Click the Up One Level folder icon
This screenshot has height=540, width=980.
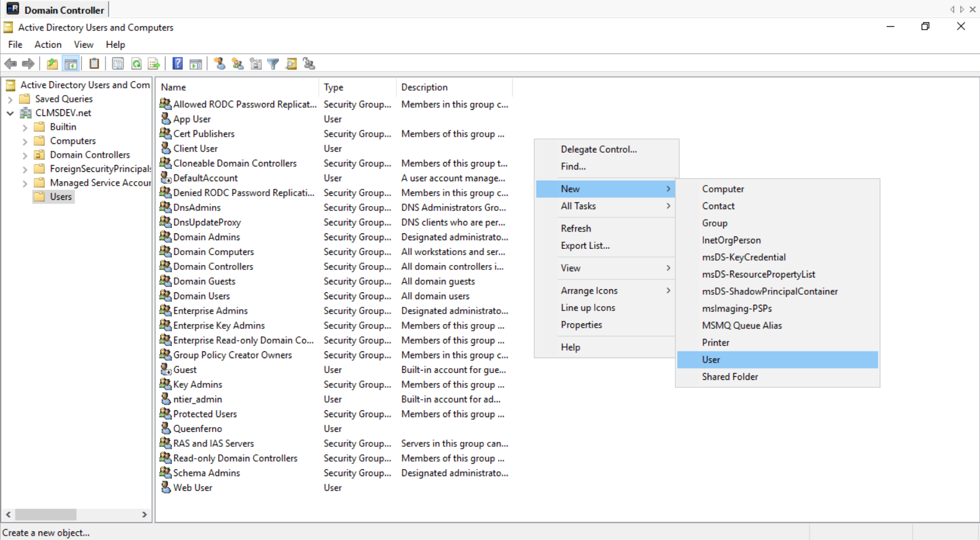click(x=52, y=64)
